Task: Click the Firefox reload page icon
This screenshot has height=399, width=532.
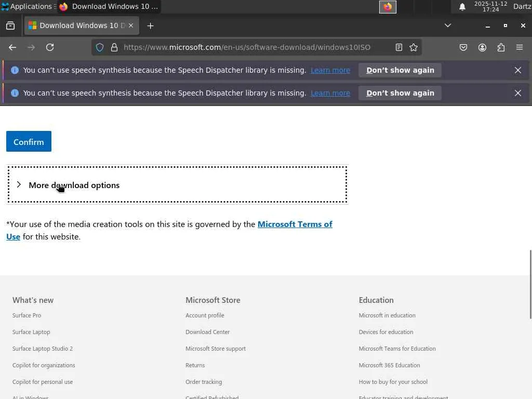Action: [50, 47]
